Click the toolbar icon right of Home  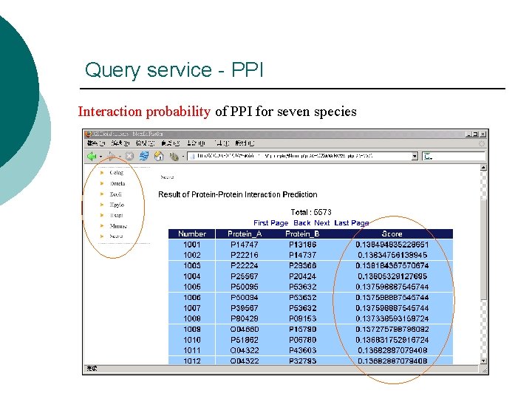tap(174, 157)
